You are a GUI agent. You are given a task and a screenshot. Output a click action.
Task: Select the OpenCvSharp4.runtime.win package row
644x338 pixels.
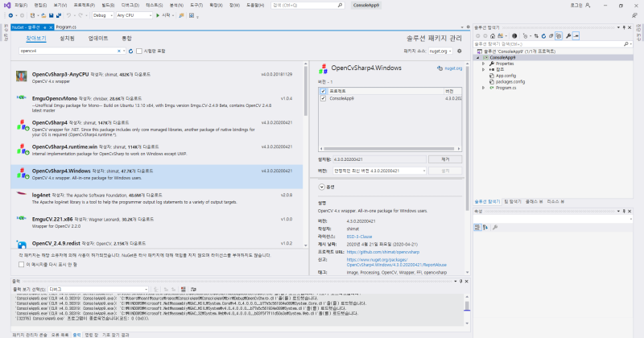coord(157,150)
